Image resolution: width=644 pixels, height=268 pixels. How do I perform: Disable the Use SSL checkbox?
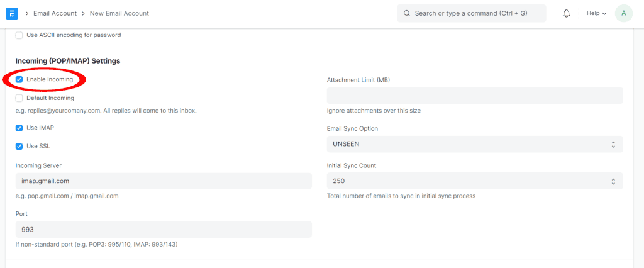coord(19,146)
